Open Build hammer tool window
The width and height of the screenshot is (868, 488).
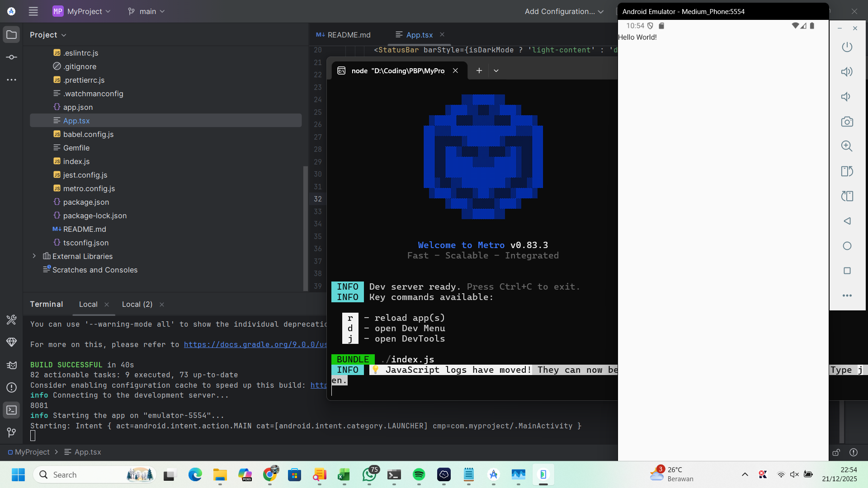point(12,320)
